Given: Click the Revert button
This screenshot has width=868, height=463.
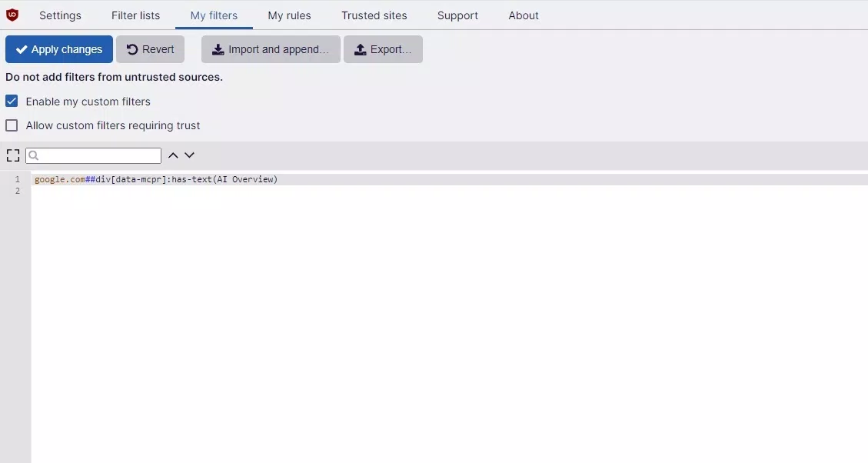Looking at the screenshot, I should (150, 49).
